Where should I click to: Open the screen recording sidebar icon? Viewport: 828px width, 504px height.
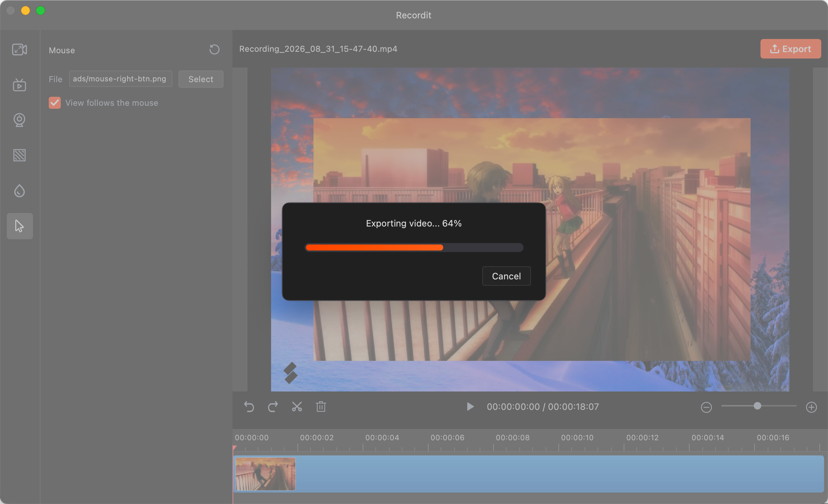19,49
